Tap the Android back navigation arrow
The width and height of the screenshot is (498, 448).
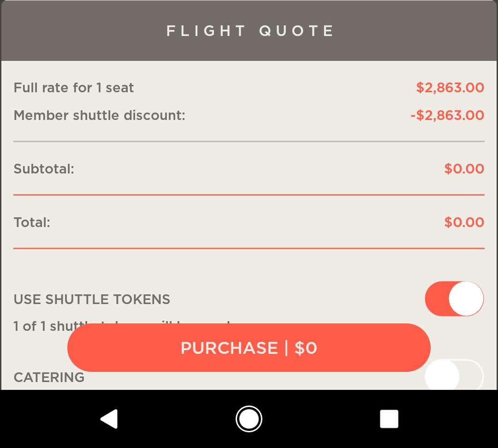point(109,419)
